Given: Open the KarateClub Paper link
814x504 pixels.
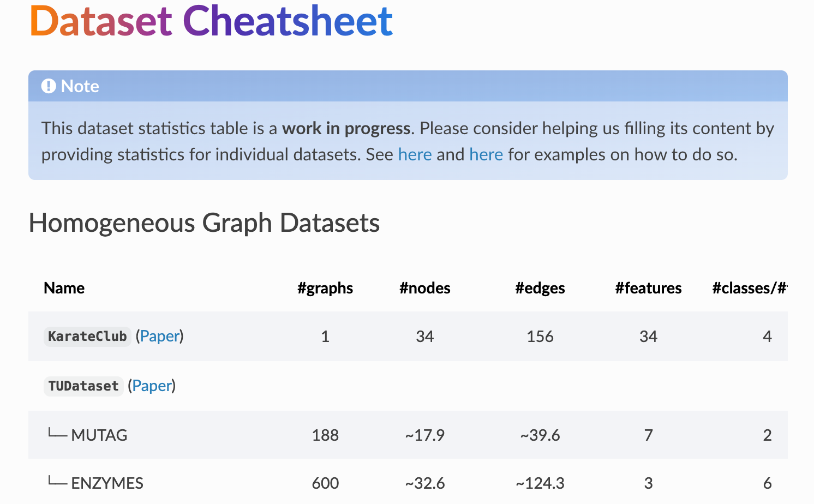Looking at the screenshot, I should [160, 336].
